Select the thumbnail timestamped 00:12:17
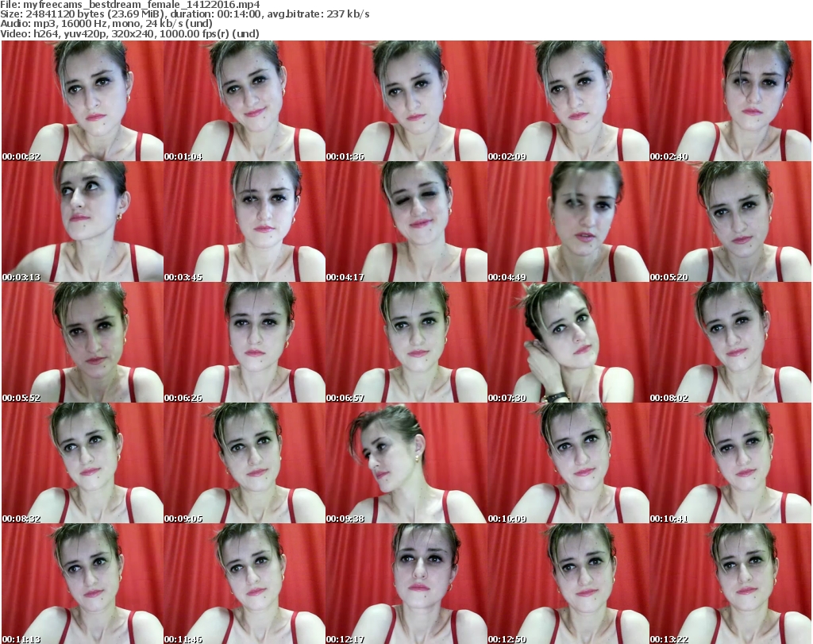This screenshot has height=644, width=813. pyautogui.click(x=406, y=584)
